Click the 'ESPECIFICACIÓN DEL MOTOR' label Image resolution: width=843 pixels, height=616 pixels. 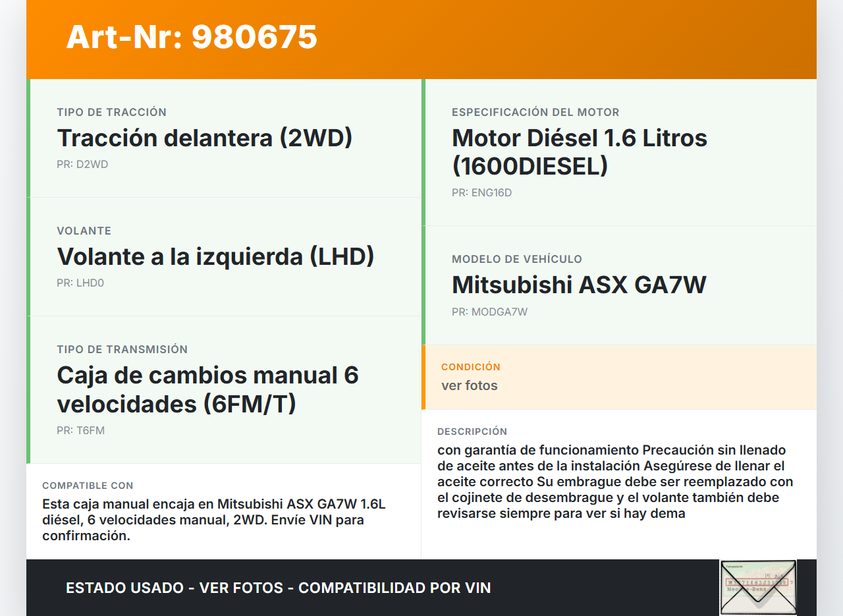tap(535, 113)
